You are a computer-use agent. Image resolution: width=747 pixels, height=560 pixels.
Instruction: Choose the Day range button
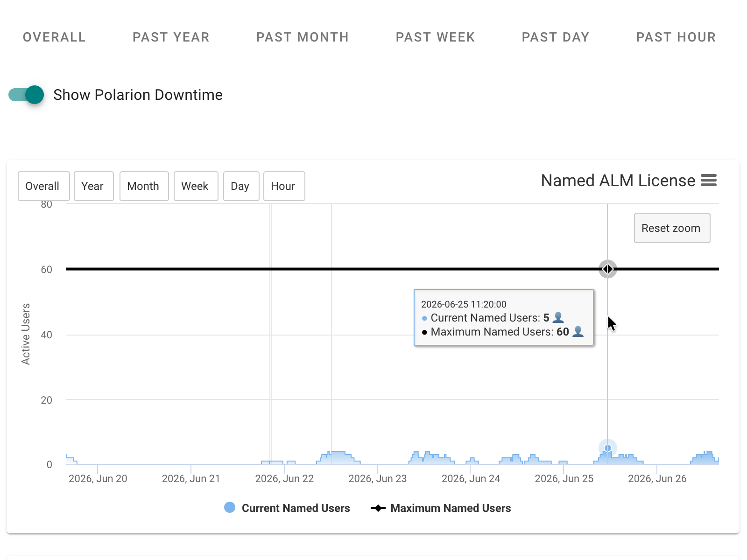click(x=241, y=186)
